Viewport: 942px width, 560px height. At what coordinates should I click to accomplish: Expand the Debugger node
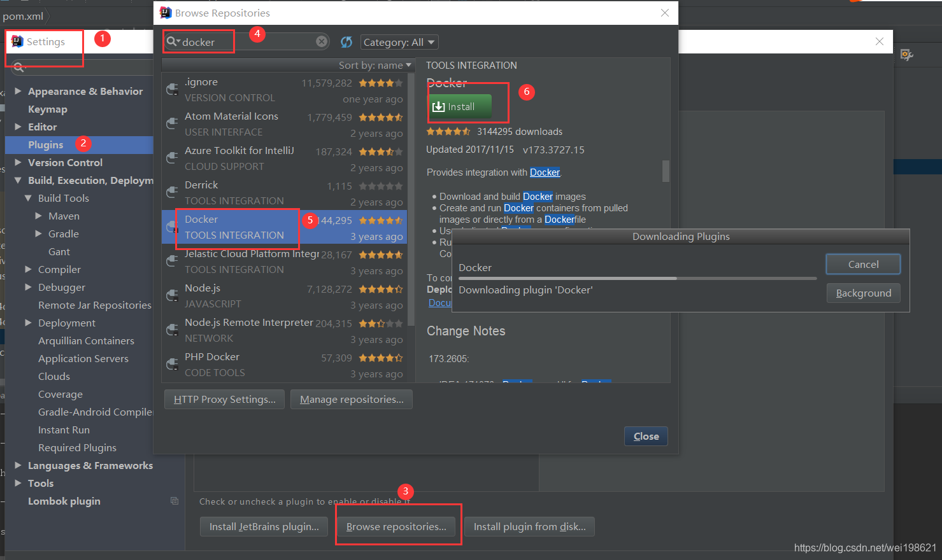pyautogui.click(x=28, y=287)
